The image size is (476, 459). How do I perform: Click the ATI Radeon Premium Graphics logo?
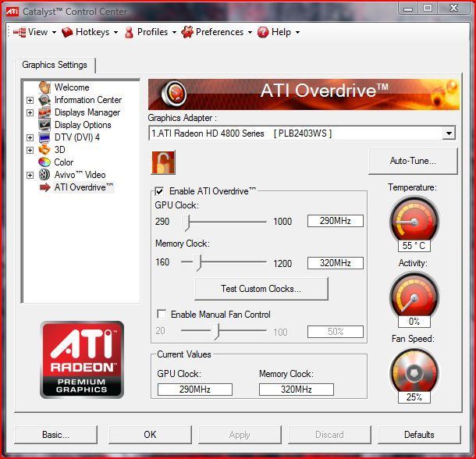point(82,360)
